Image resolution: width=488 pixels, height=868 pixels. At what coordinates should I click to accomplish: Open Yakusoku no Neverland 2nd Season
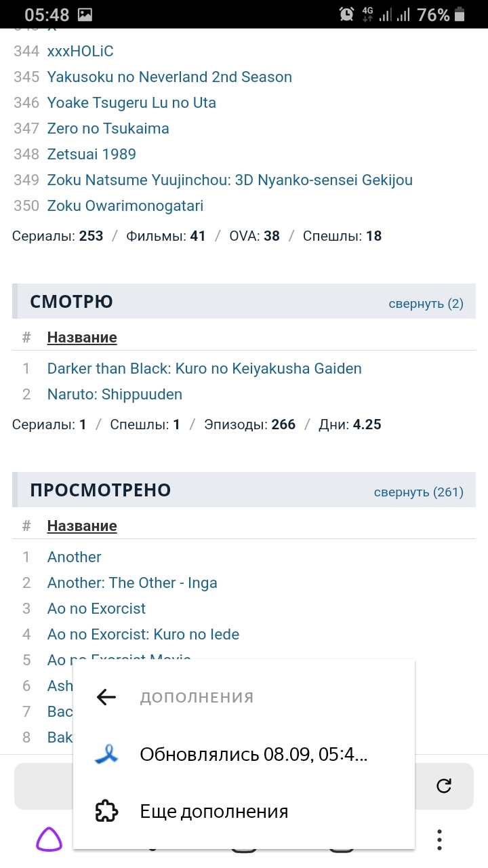point(169,77)
